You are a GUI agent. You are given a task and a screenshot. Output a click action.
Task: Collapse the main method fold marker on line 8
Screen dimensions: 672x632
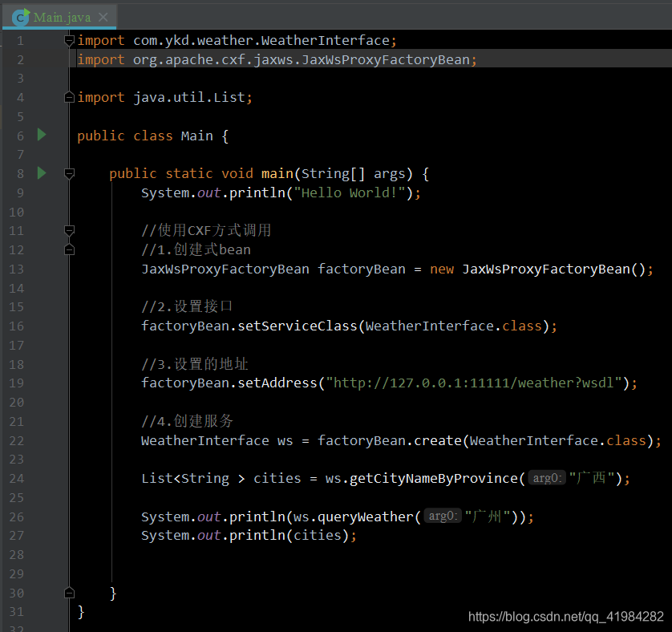point(69,174)
